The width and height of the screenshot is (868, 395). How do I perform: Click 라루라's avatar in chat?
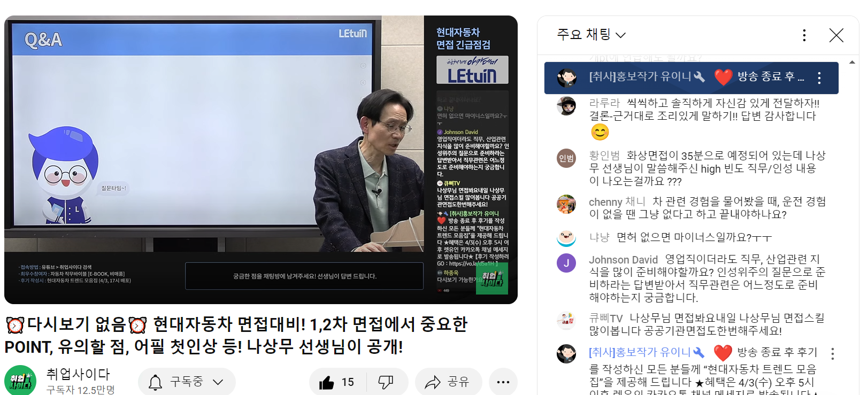pos(566,106)
